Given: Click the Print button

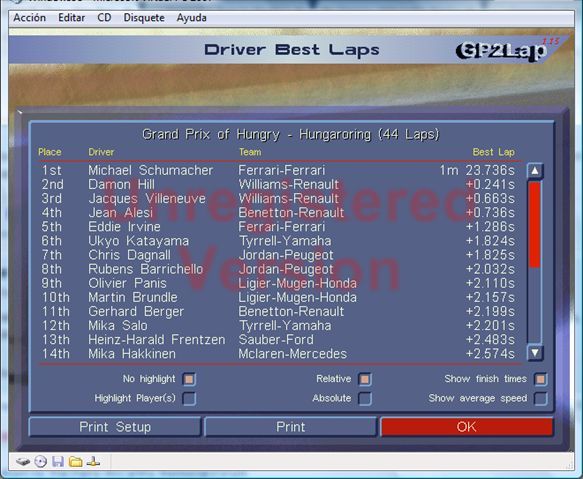Looking at the screenshot, I should [x=290, y=427].
